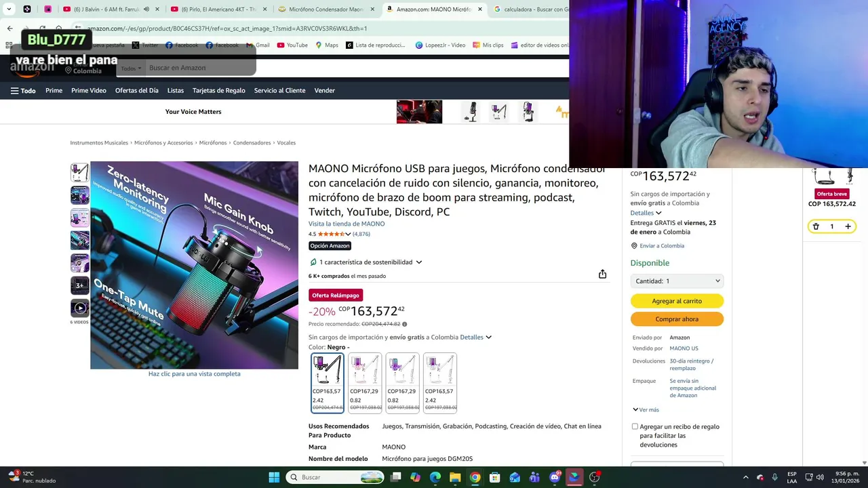
Task: Close the Amazon MAONO Micrófono tab
Action: (480, 9)
